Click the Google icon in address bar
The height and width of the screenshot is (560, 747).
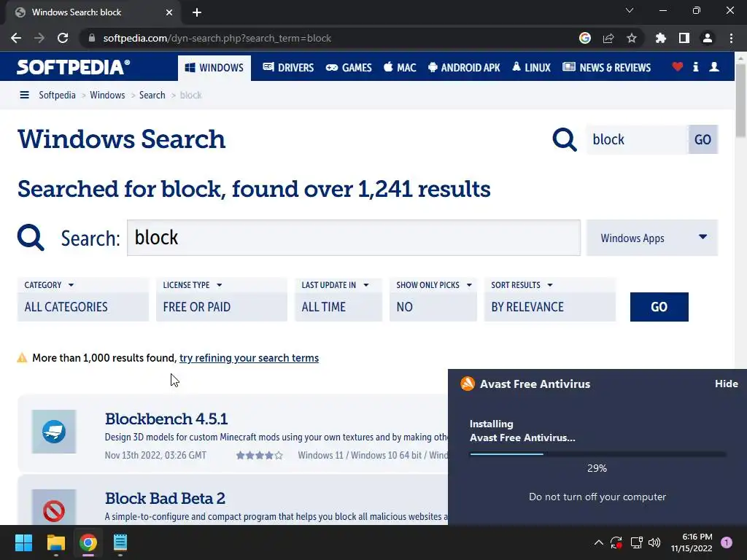point(585,38)
